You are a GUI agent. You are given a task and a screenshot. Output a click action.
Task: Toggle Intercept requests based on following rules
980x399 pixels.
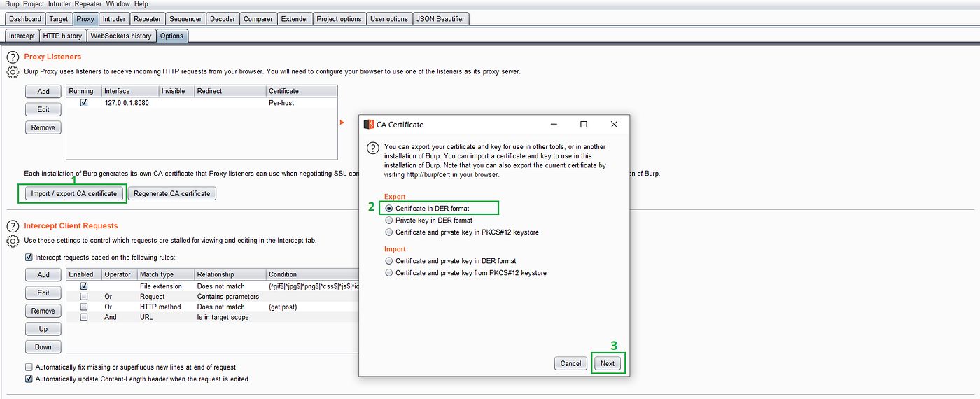click(29, 258)
